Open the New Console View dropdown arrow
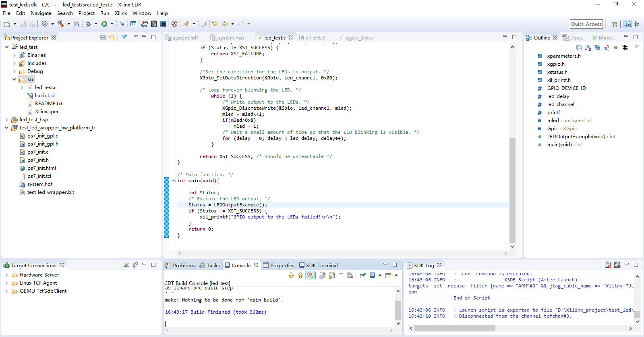 [396, 275]
